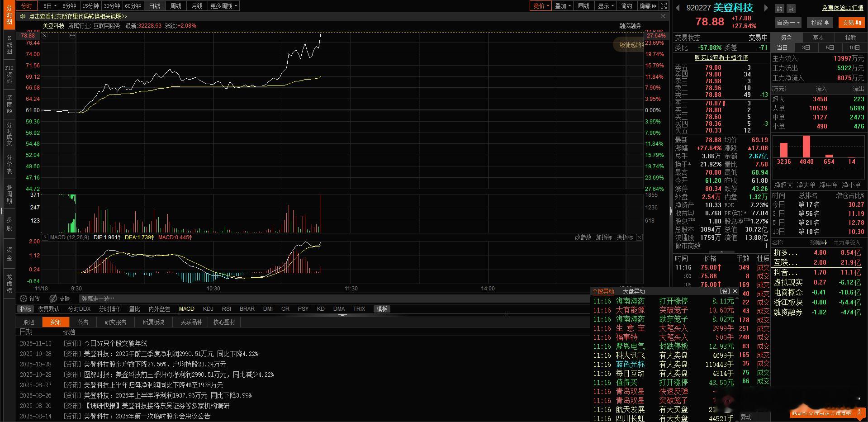Click 免费体验L2行情 link
Image resolution: width=868 pixels, height=422 pixels.
coord(843,8)
